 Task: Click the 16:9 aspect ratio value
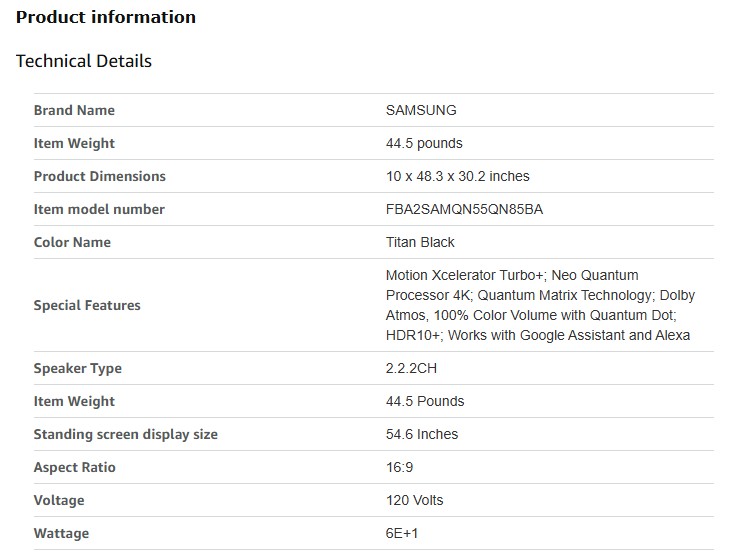pyautogui.click(x=400, y=467)
